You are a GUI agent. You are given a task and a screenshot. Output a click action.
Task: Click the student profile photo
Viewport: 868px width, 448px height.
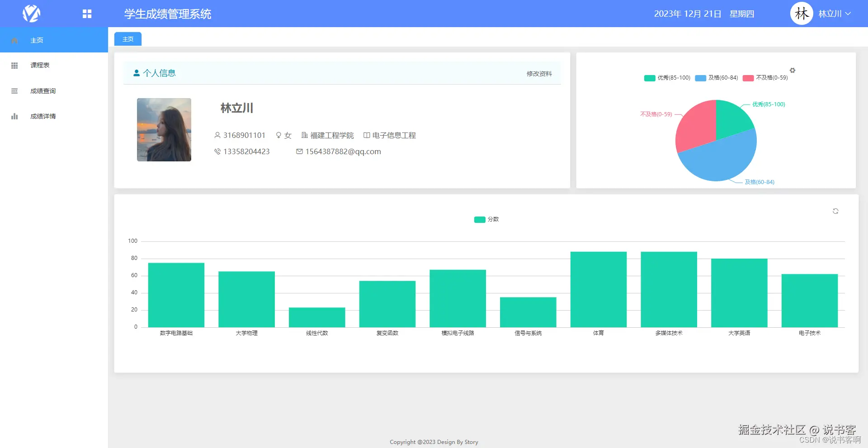[x=164, y=130]
